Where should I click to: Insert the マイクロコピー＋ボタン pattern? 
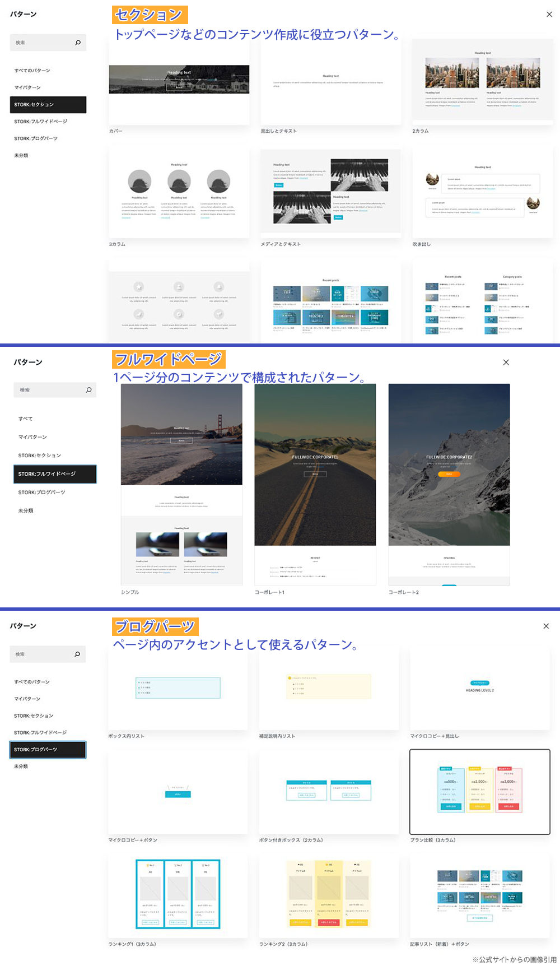click(178, 792)
